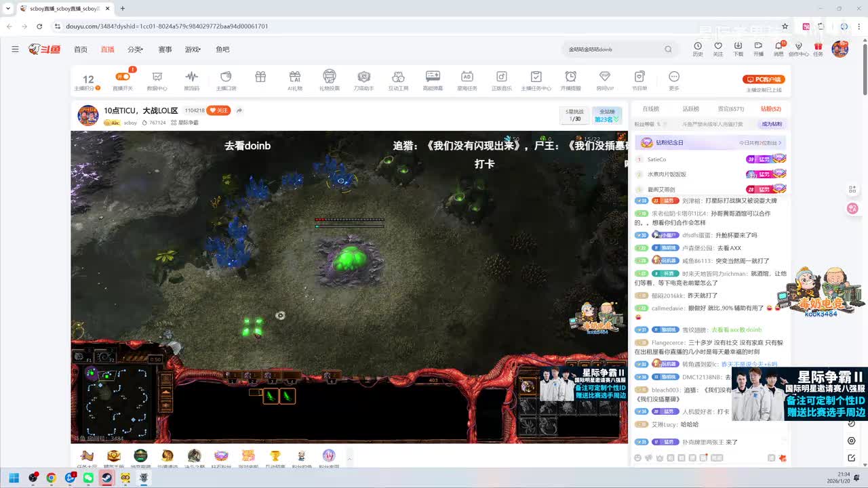Open the 礼物投票 gift voting tool

click(330, 81)
